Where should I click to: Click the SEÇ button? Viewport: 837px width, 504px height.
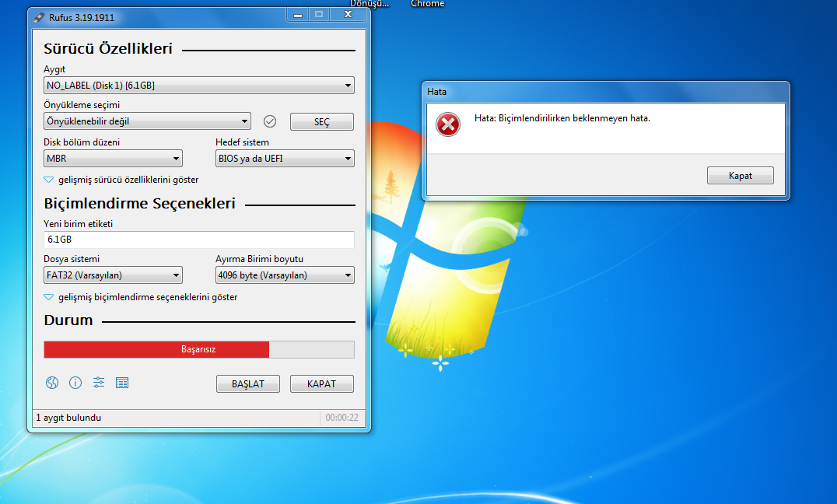322,122
